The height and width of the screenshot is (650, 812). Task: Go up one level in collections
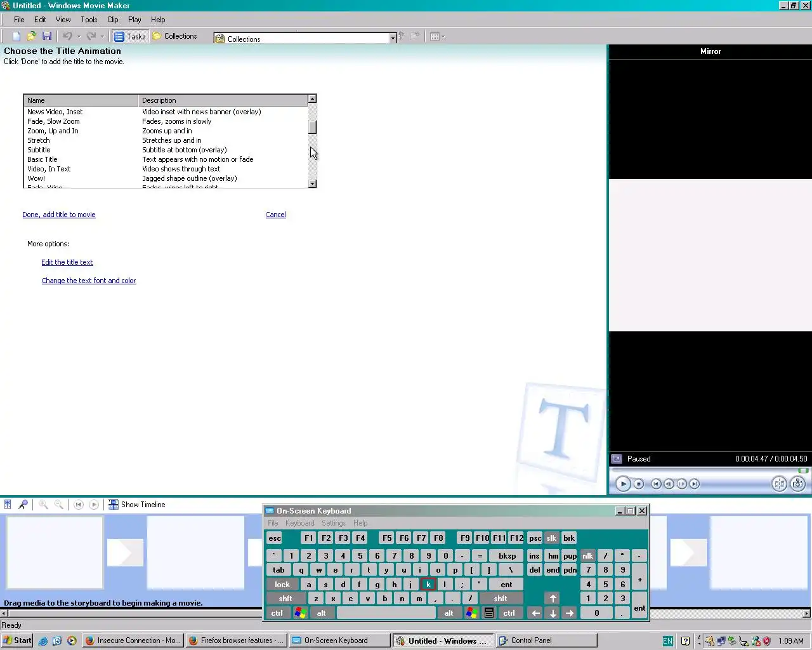[402, 36]
